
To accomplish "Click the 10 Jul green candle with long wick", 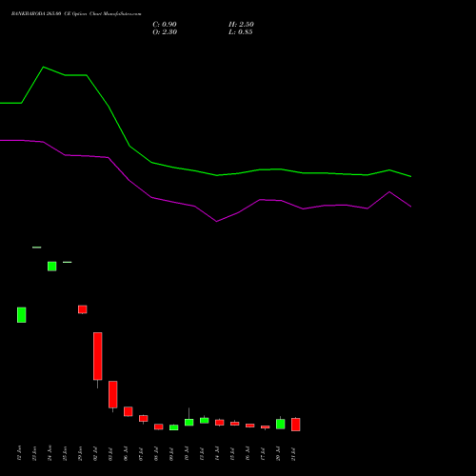I will (189, 422).
